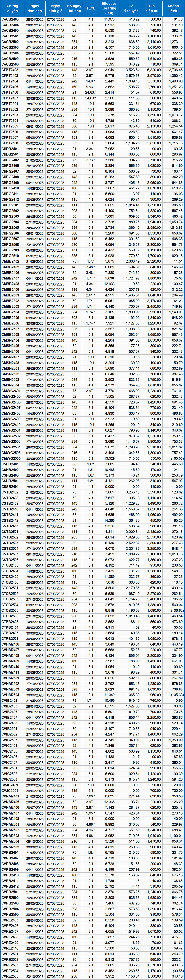Select the warrant code CTCB2403
The height and width of the screenshot is (980, 185).
10,565
